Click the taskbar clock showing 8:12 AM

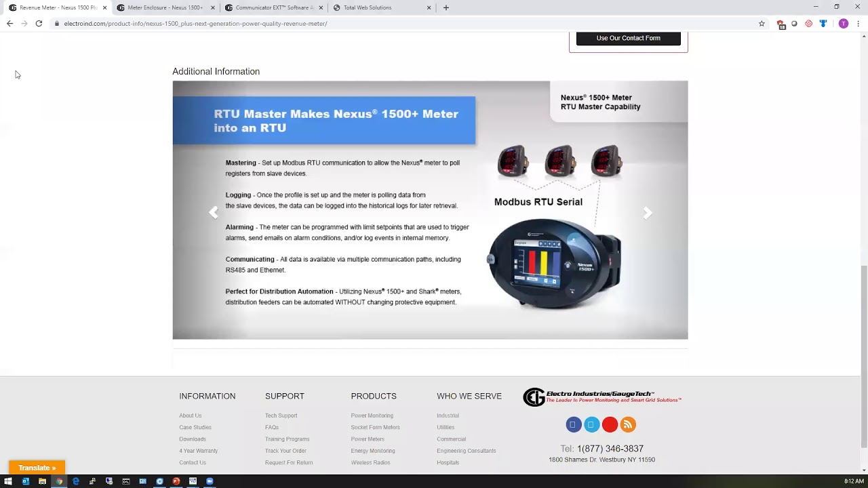coord(854,481)
